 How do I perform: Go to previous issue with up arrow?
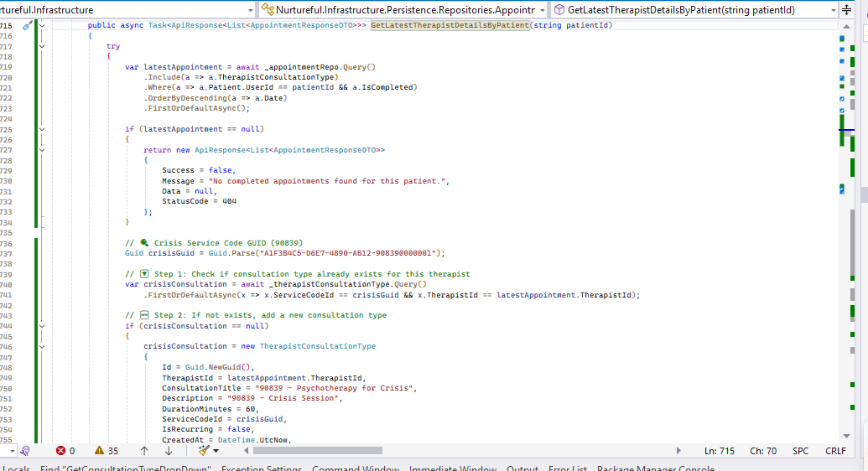click(145, 451)
